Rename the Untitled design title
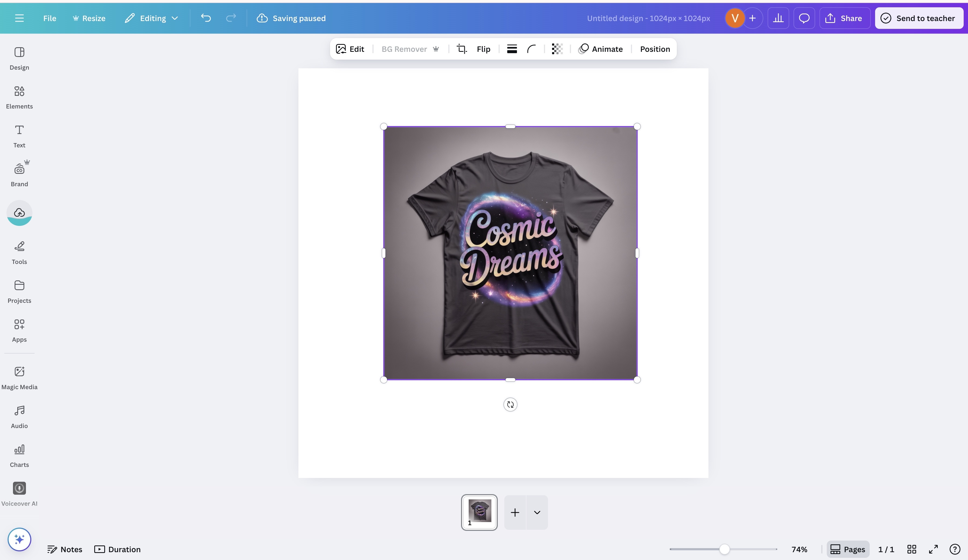Viewport: 968px width, 560px height. (x=648, y=18)
